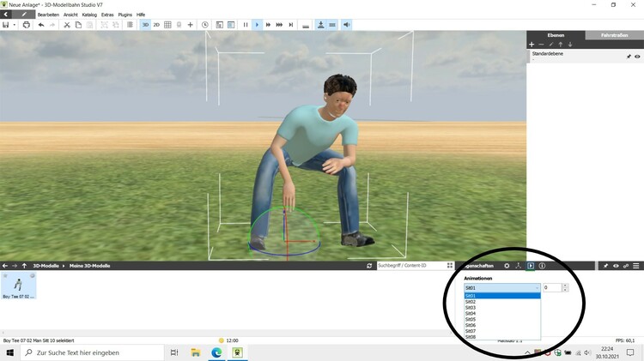Image resolution: width=644 pixels, height=361 pixels.
Task: Select Sit01 in the animation list
Action: coord(502,296)
